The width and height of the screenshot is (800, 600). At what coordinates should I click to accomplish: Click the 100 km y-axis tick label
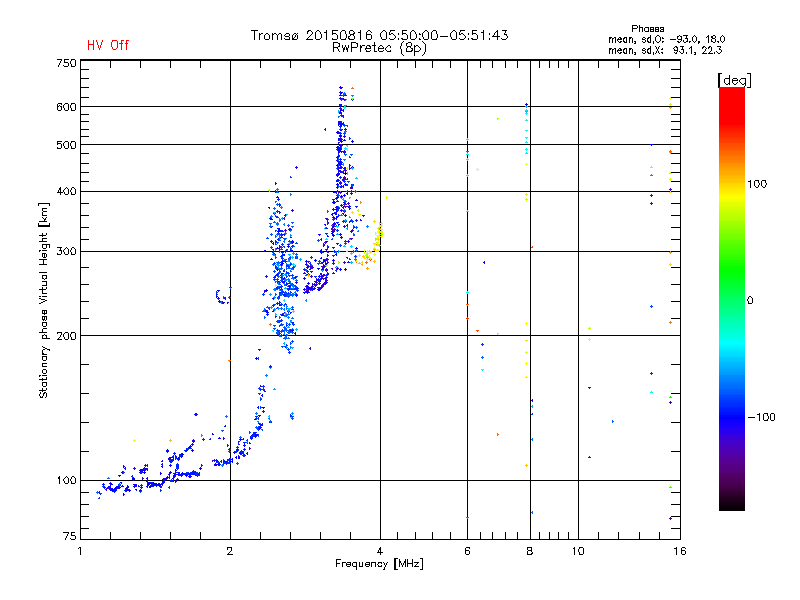click(x=66, y=480)
